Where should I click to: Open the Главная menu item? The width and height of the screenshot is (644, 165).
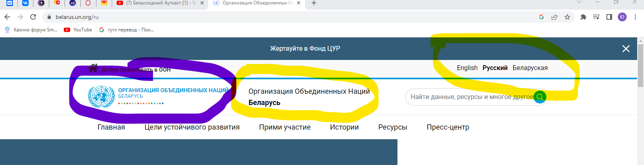coord(111,127)
